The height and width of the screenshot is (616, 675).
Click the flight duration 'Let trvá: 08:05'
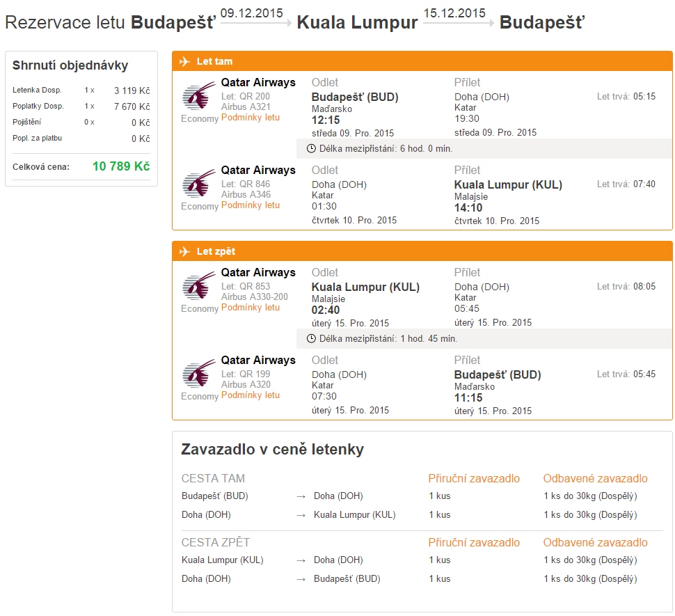coord(626,287)
